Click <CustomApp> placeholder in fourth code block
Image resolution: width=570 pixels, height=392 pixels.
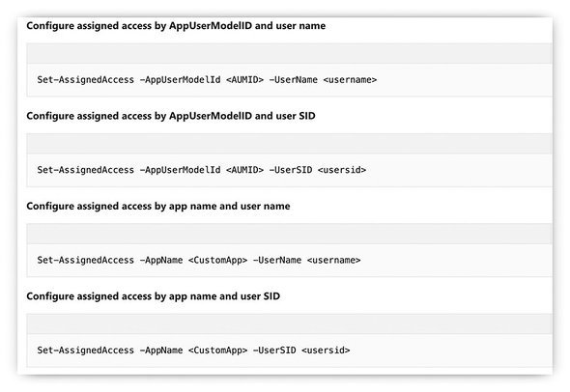pos(217,350)
